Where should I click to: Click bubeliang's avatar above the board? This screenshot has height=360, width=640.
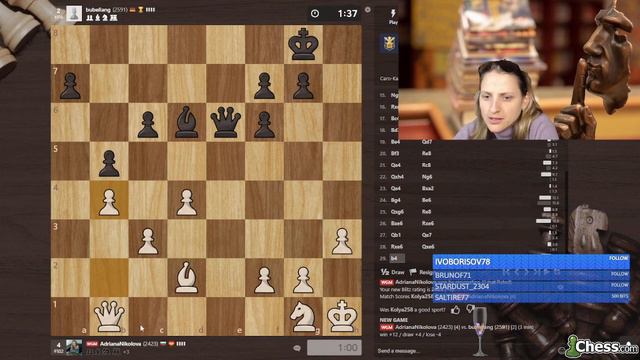pyautogui.click(x=74, y=13)
